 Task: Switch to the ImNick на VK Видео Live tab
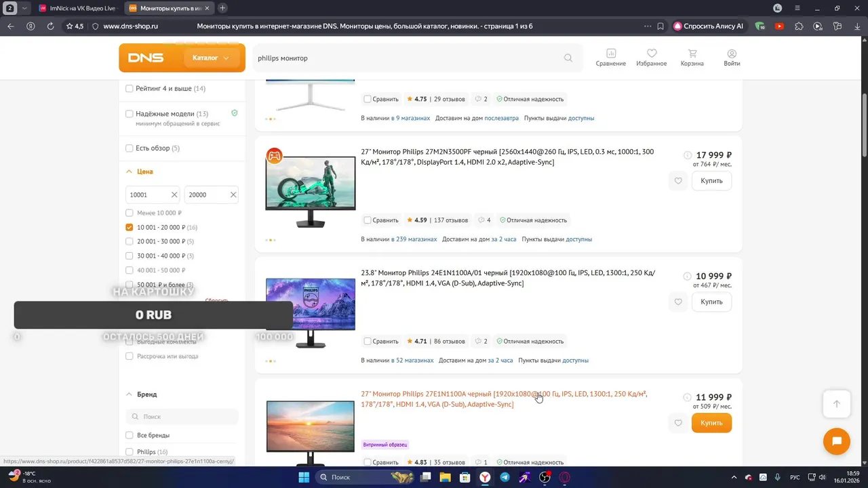click(x=77, y=8)
